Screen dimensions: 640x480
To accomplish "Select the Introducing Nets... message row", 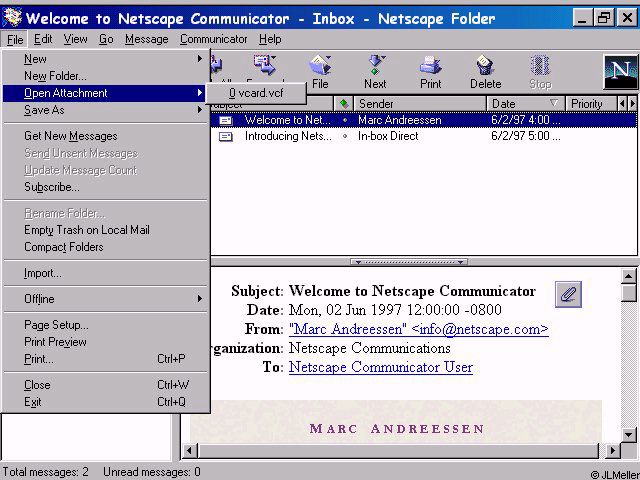I will point(424,136).
